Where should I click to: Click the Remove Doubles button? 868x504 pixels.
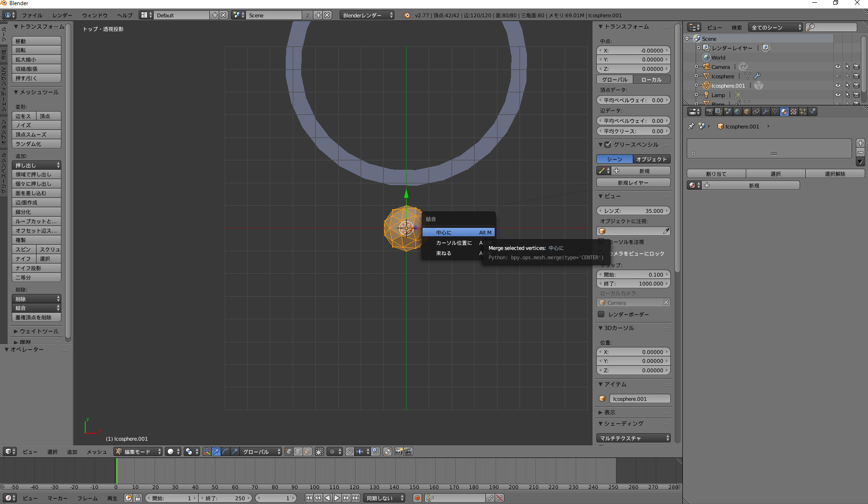click(x=37, y=317)
